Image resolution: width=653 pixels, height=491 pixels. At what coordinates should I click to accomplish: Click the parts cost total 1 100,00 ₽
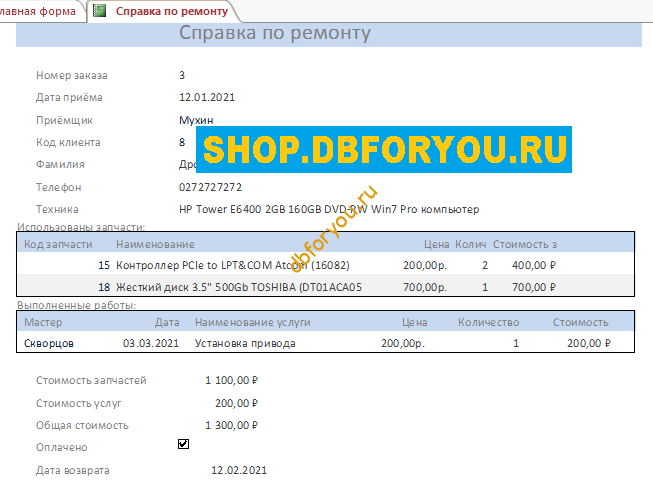(232, 380)
